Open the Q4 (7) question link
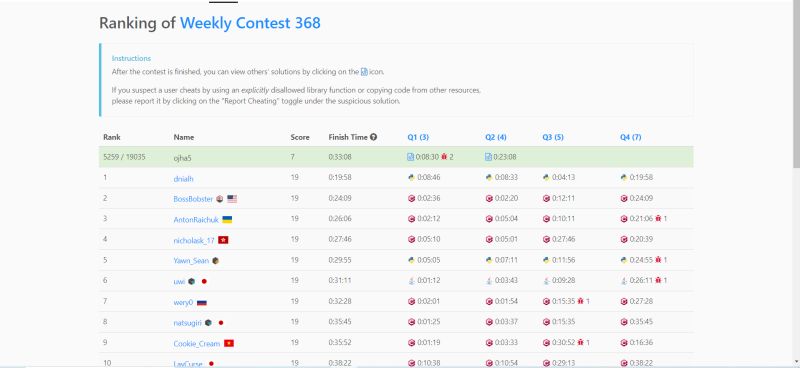The height and width of the screenshot is (368, 800). coord(631,137)
